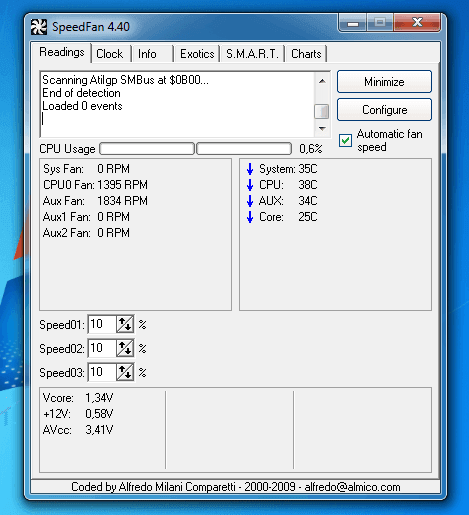Viewport: 469px width, 515px height.
Task: Click the 'AVcc: 3,41V' voltage reading
Action: pyautogui.click(x=78, y=430)
